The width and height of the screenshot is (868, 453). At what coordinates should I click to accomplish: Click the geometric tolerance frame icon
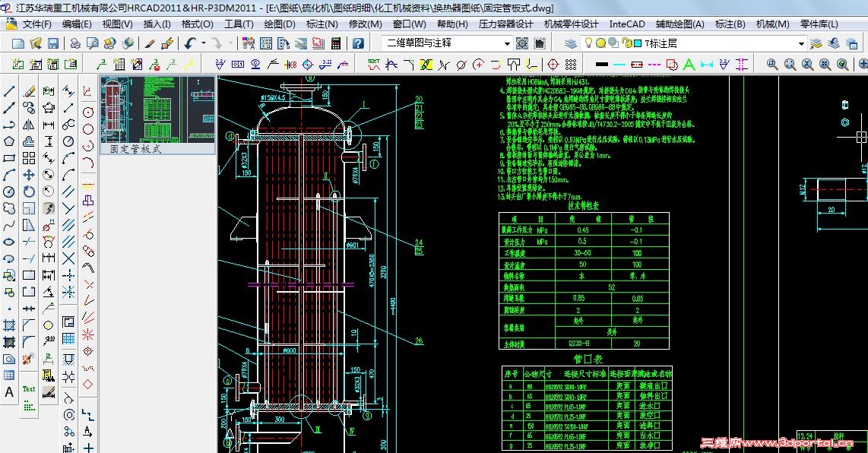(237, 65)
